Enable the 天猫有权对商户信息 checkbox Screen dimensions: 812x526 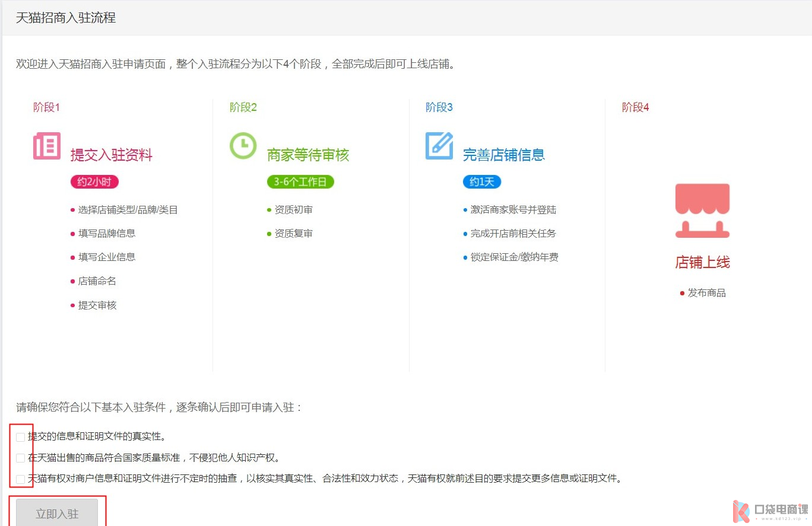coord(21,479)
